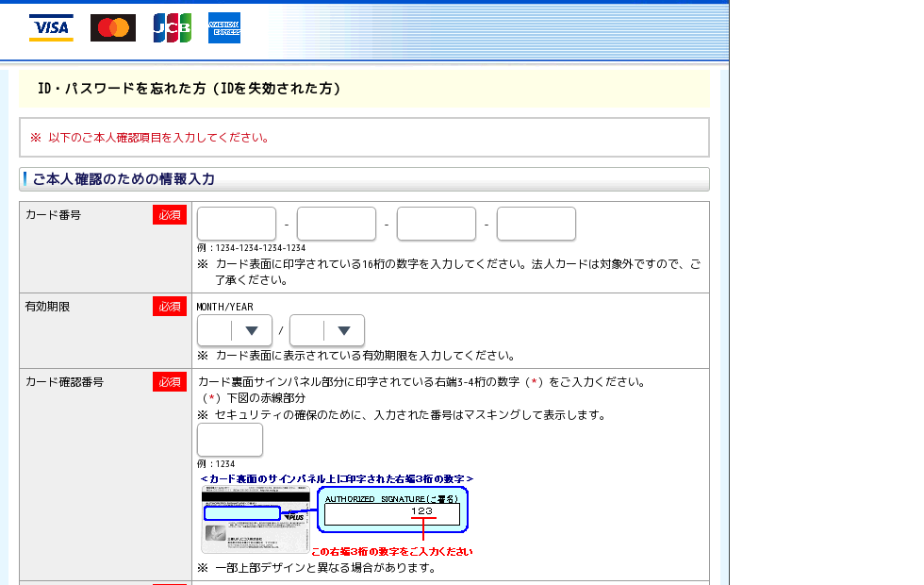Click the AUTHORIZED SIGNATURE example panel
Screen dimensions: 924x585
click(392, 510)
